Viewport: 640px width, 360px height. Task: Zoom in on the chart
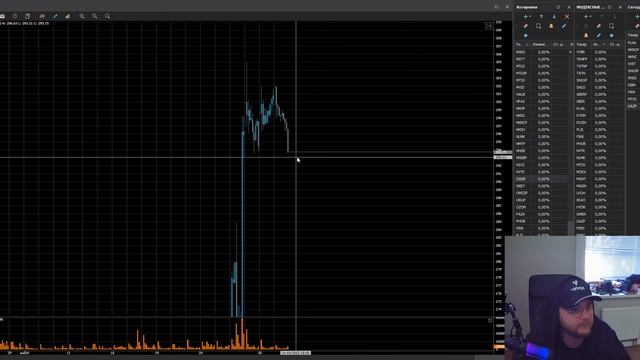[x=82, y=16]
